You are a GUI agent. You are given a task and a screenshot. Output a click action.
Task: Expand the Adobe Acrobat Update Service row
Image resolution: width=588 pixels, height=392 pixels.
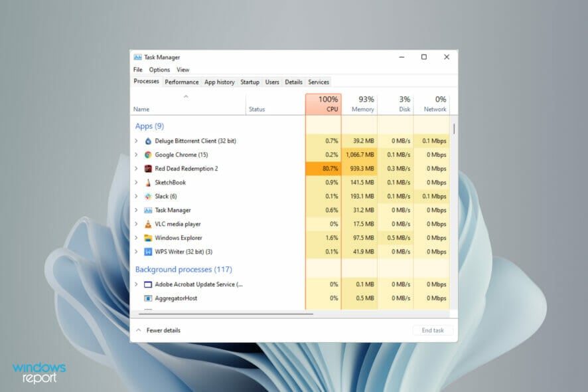(137, 284)
